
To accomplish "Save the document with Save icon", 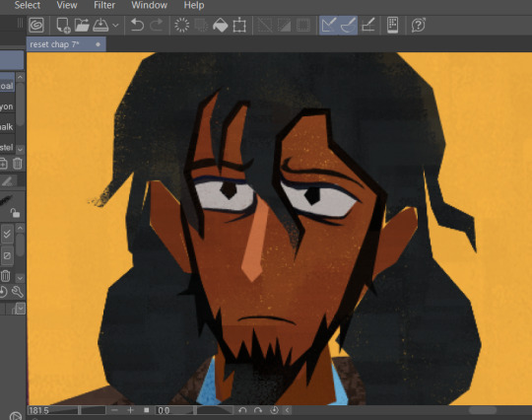I will 100,25.
